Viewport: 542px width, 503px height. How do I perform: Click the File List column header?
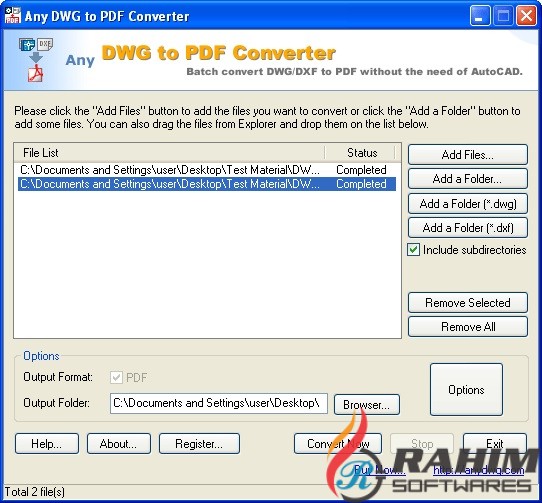tap(169, 152)
